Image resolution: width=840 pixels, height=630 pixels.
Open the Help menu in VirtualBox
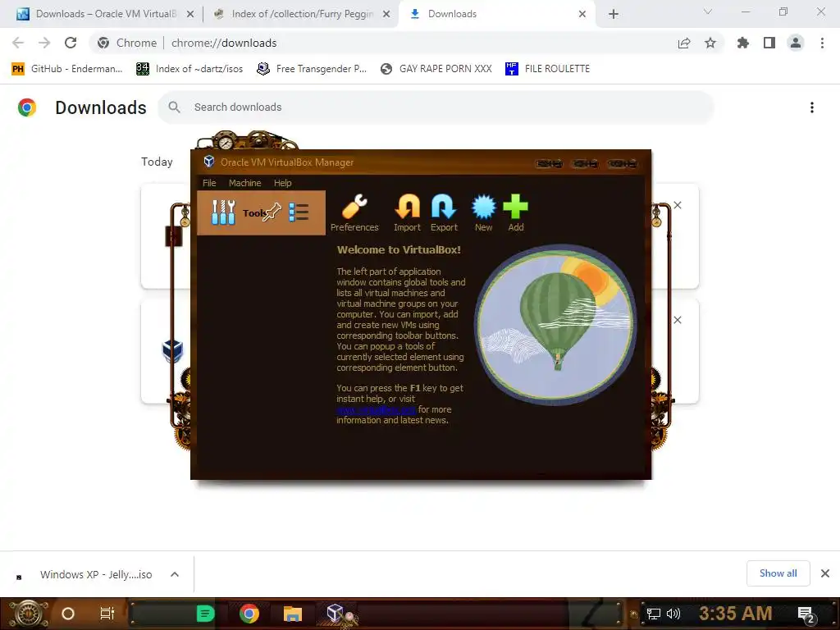tap(282, 183)
